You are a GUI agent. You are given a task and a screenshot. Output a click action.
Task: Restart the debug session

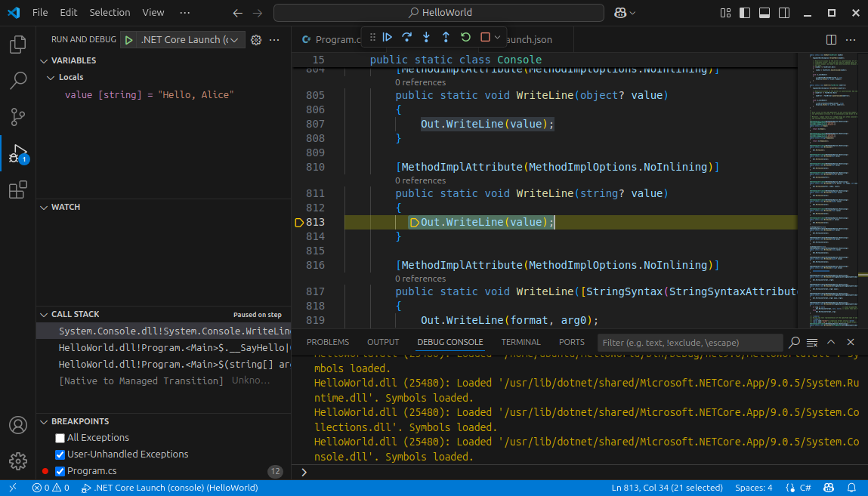click(465, 37)
